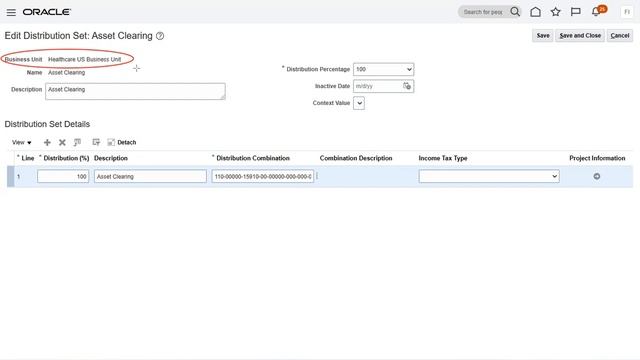Click the Income Tax Type column header
The image size is (640, 360).
point(443,158)
